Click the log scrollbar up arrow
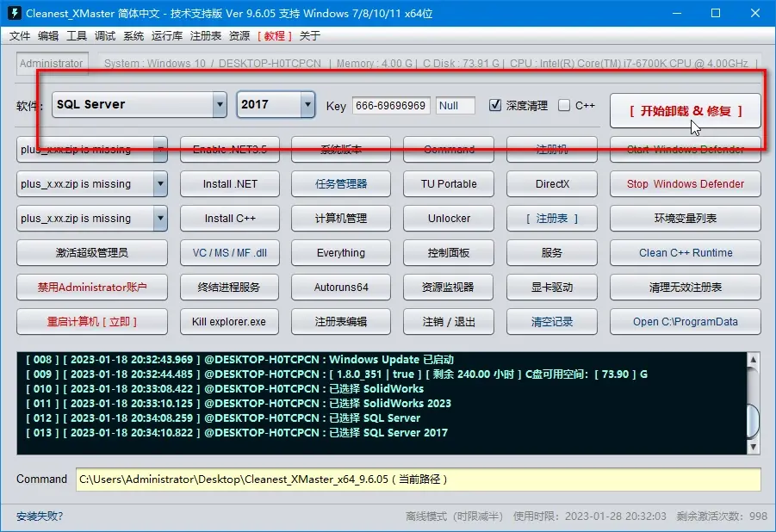This screenshot has width=776, height=532. pyautogui.click(x=753, y=359)
